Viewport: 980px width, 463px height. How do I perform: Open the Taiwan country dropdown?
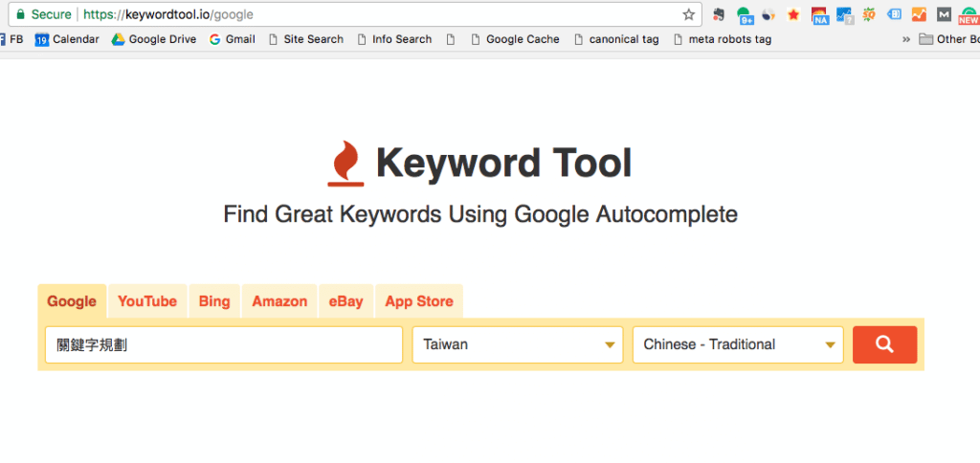coord(518,344)
